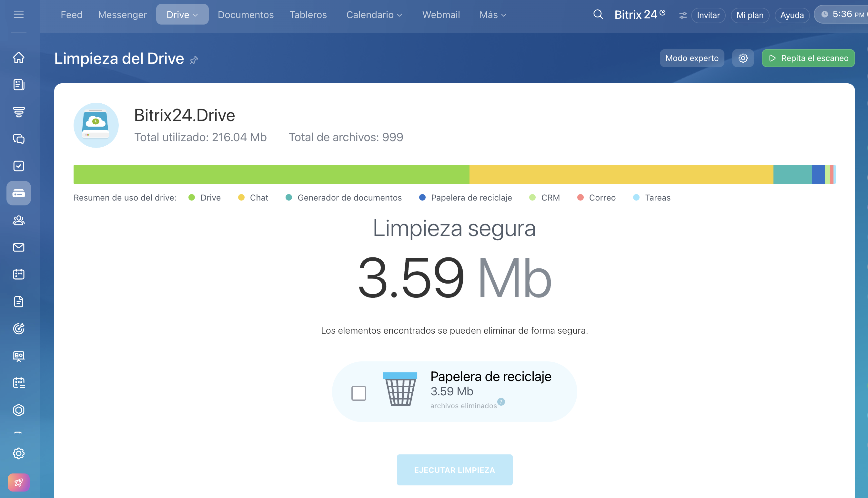Image resolution: width=868 pixels, height=498 pixels.
Task: Click the rocket icon at sidebar bottom
Action: [18, 482]
